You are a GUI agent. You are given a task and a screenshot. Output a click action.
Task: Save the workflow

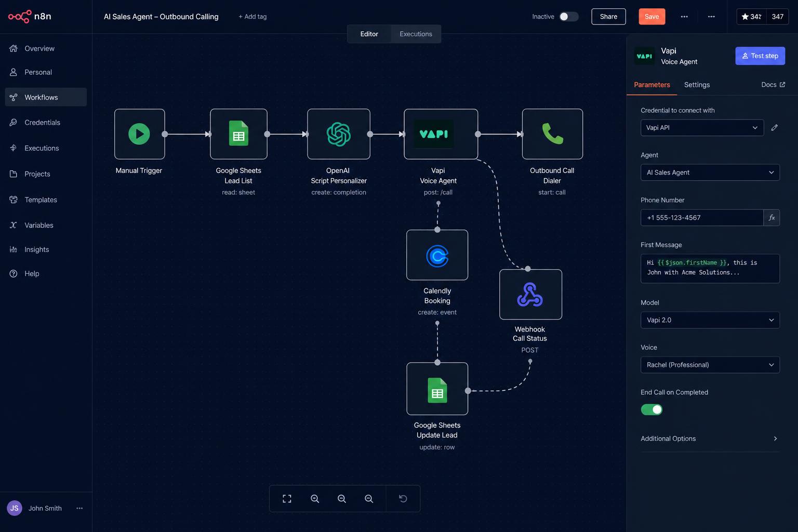651,17
